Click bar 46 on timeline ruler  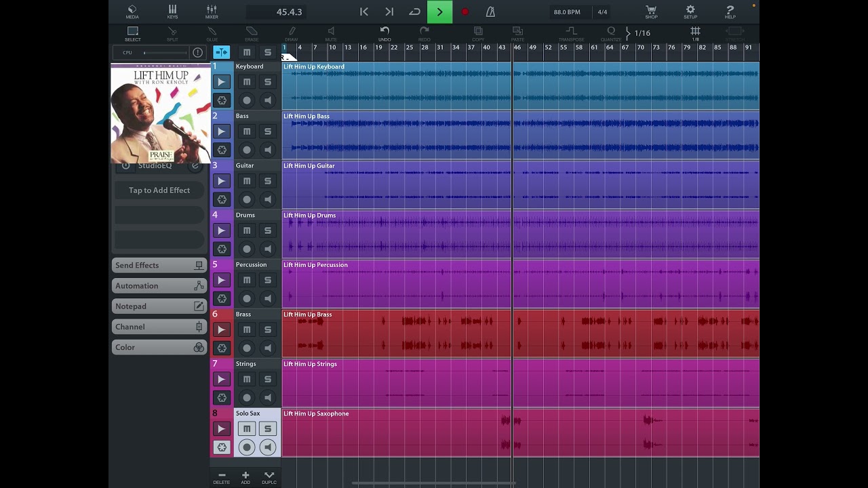517,47
